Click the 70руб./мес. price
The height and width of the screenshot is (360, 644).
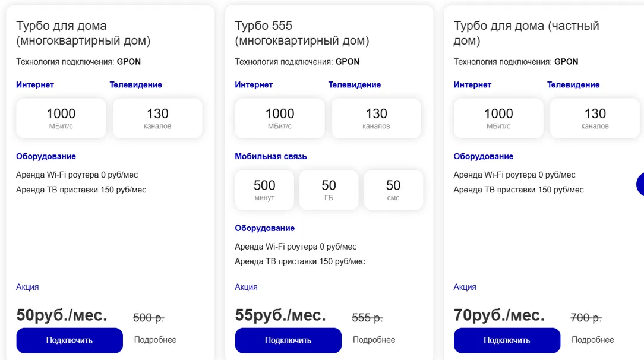[x=499, y=315]
